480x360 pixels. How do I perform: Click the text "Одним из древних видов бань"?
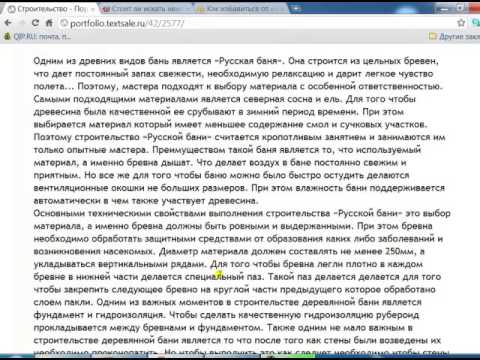pos(102,61)
